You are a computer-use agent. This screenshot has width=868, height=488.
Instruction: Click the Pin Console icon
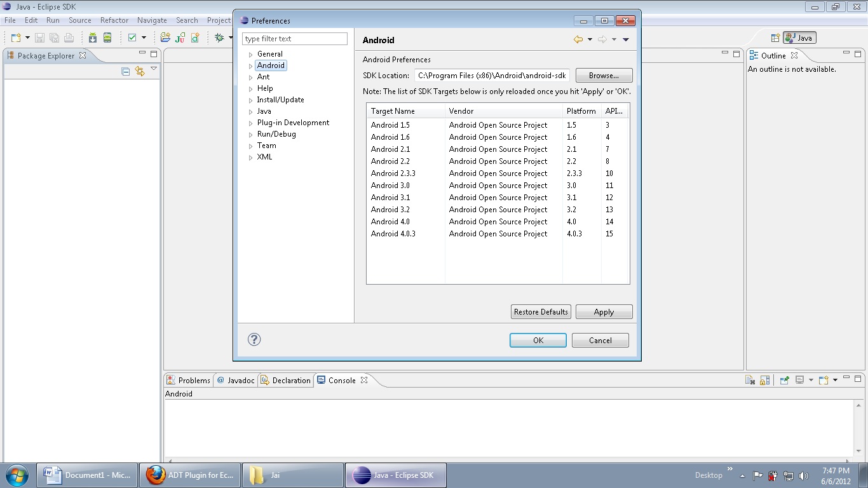(785, 380)
